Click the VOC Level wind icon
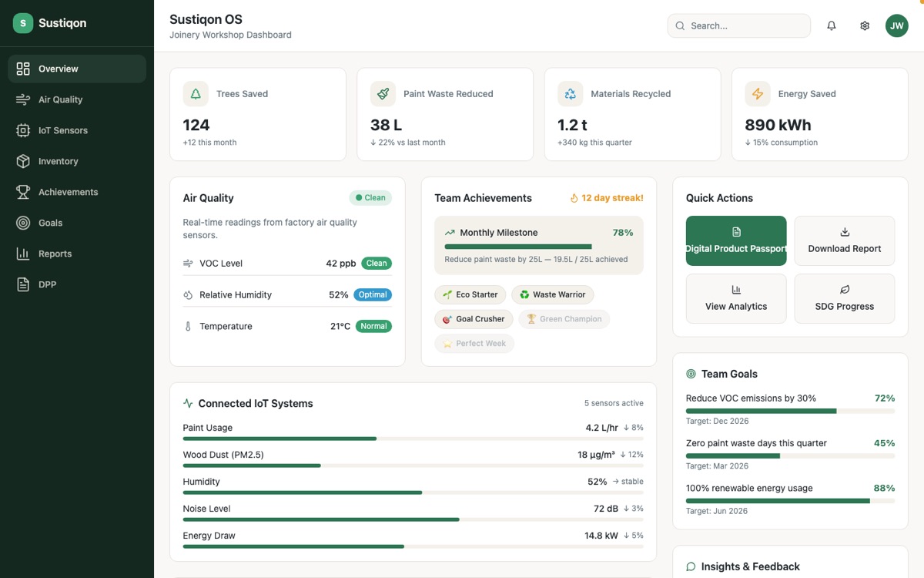The height and width of the screenshot is (578, 924). tap(188, 264)
